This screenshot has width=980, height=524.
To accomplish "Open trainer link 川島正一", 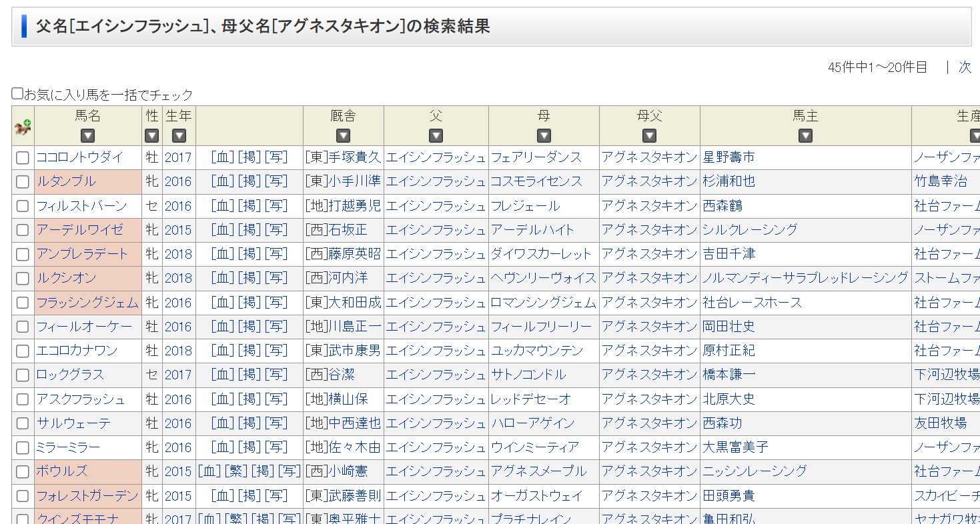I will click(355, 327).
